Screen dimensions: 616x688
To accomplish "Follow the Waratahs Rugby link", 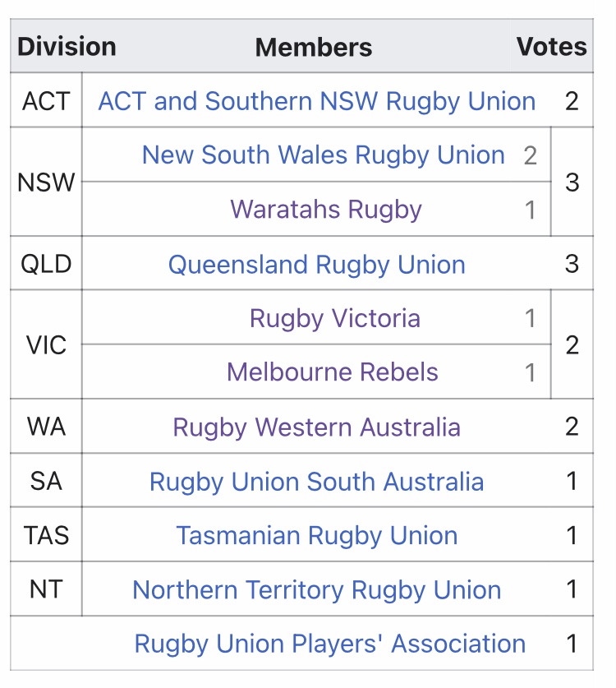I will 326,210.
